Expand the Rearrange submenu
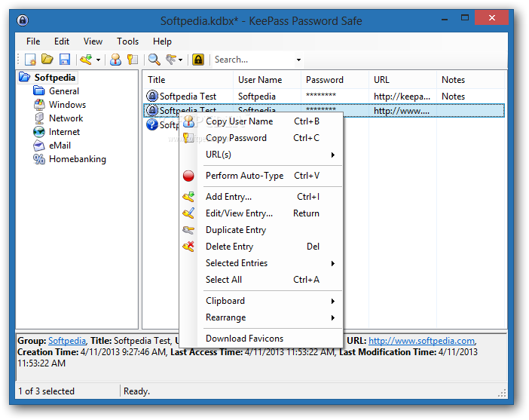Screen dimensions: 529x420 [262, 317]
